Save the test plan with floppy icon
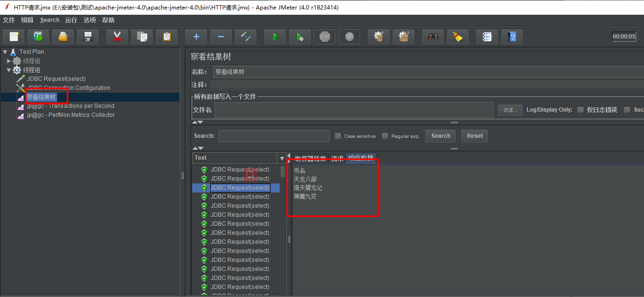The image size is (644, 297). tap(88, 37)
